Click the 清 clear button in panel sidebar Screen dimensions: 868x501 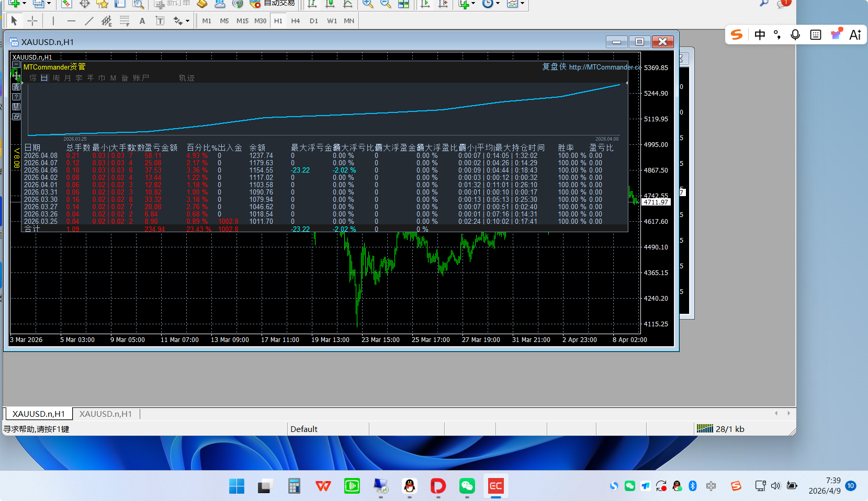tap(16, 87)
